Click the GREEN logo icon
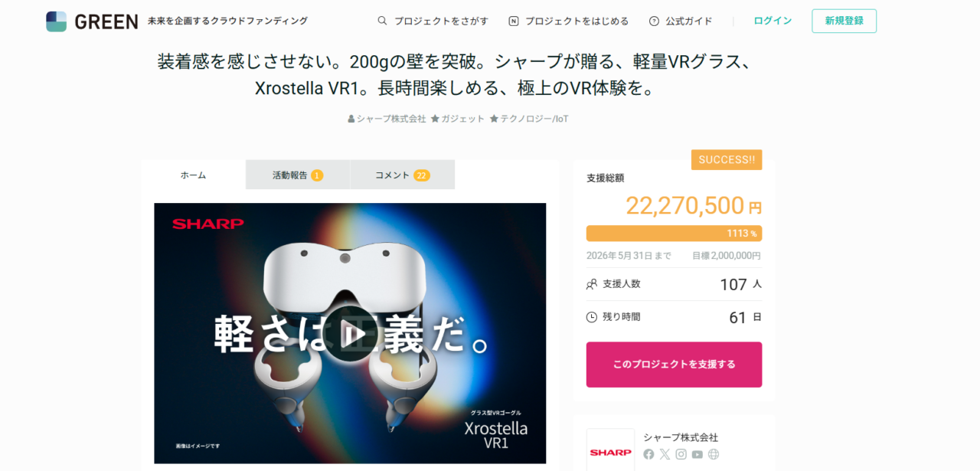 tap(56, 21)
